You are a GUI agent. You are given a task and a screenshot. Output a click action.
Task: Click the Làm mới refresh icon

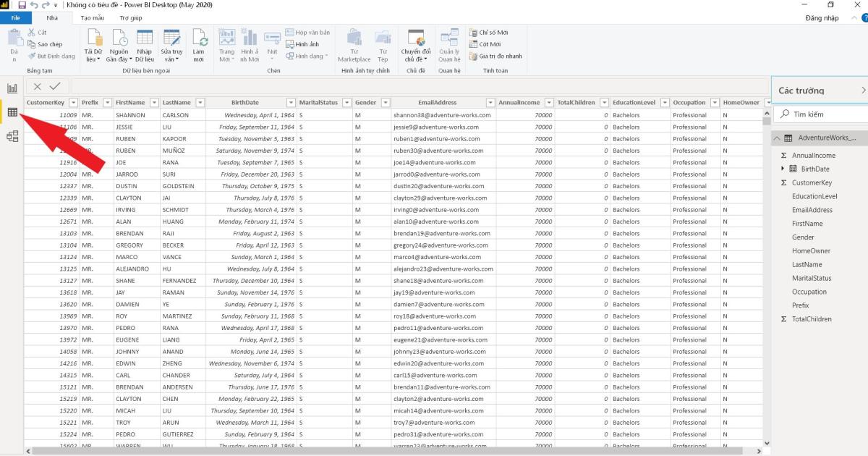[198, 45]
